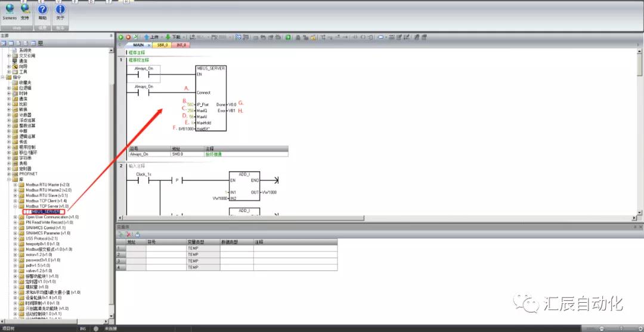
Task: Open the 关于 about icon
Action: tap(60, 13)
